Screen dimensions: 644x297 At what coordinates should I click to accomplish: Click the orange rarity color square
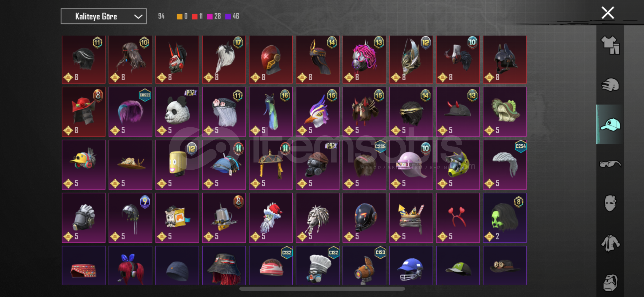(180, 16)
